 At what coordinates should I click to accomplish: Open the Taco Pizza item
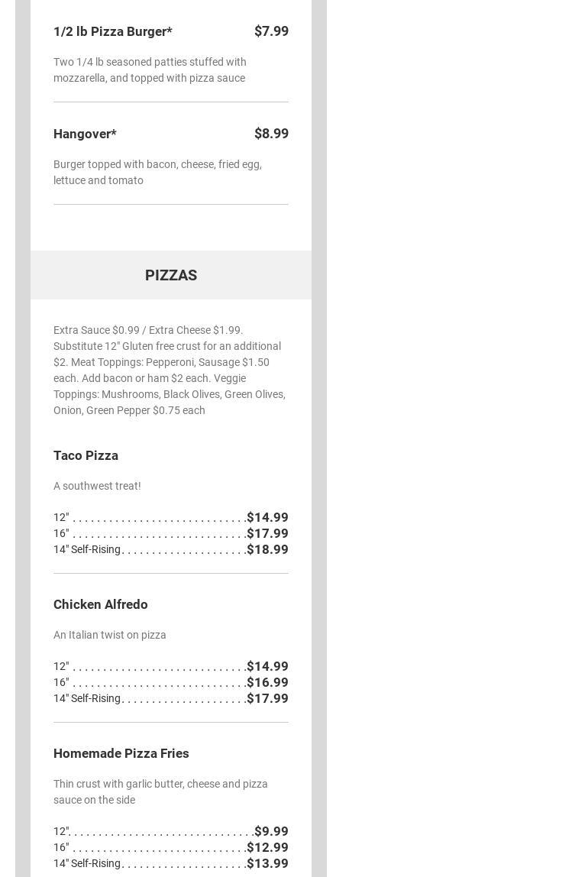coord(86,455)
